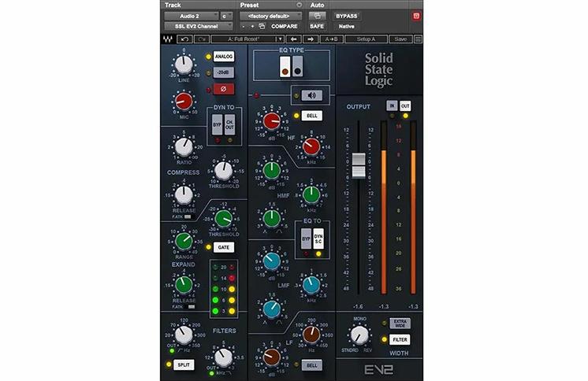
Task: Switch the output meter to IN
Action: 392,106
